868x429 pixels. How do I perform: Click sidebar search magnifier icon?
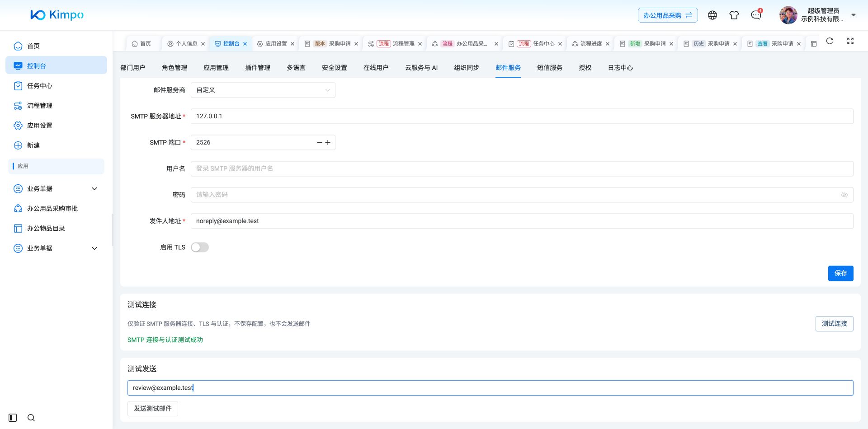click(31, 418)
